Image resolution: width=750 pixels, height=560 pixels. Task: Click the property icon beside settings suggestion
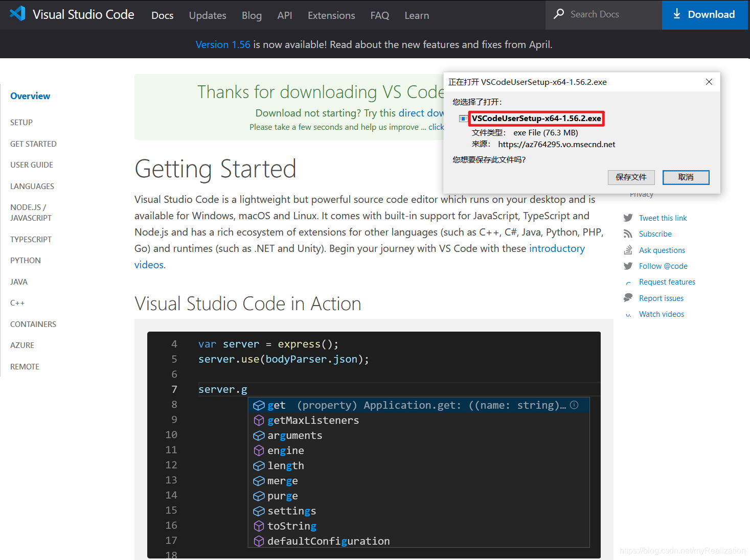tap(259, 511)
